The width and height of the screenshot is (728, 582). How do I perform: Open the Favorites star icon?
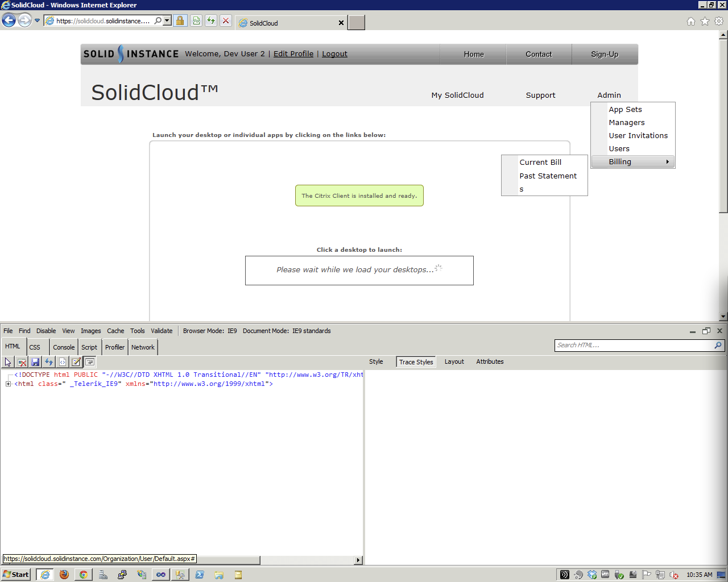705,22
